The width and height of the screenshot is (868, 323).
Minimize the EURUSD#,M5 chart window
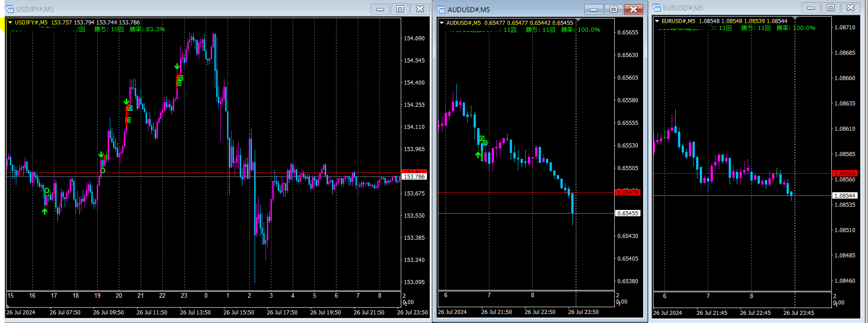[x=811, y=8]
